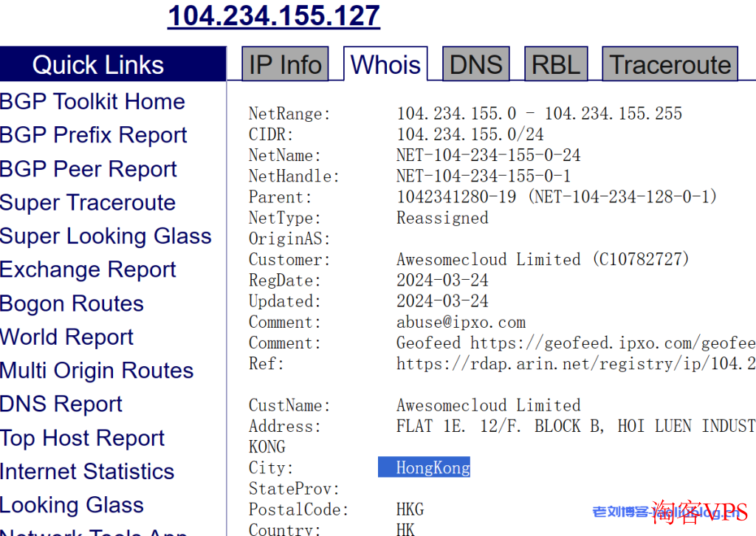The height and width of the screenshot is (536, 756).
Task: Click the RegDate value 2024-03-24
Action: click(x=443, y=280)
